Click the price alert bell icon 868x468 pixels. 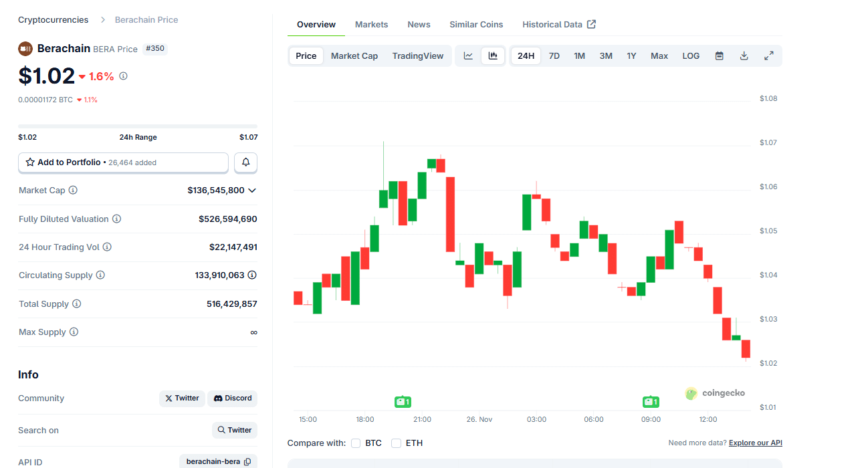245,162
